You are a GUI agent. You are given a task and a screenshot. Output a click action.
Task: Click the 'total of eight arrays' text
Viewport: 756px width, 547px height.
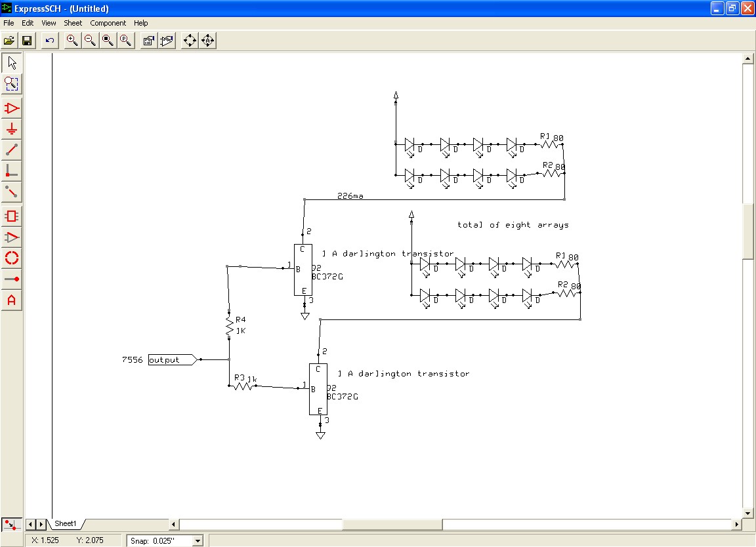pos(513,224)
